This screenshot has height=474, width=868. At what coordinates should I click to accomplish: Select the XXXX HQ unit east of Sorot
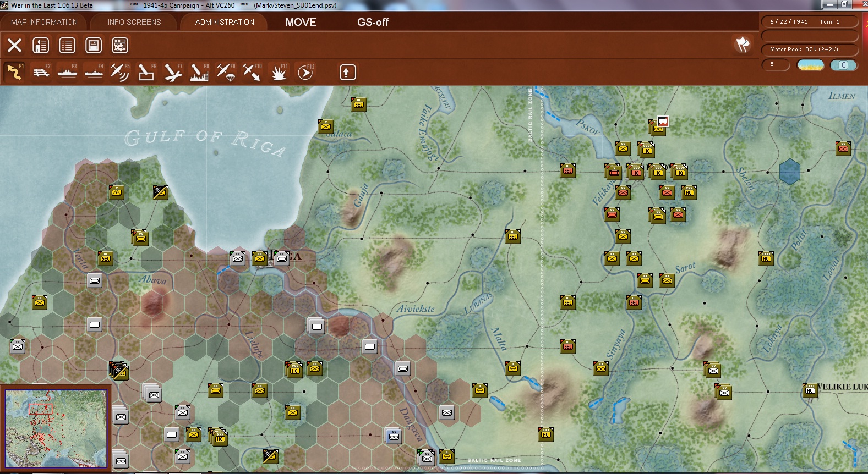(x=766, y=258)
